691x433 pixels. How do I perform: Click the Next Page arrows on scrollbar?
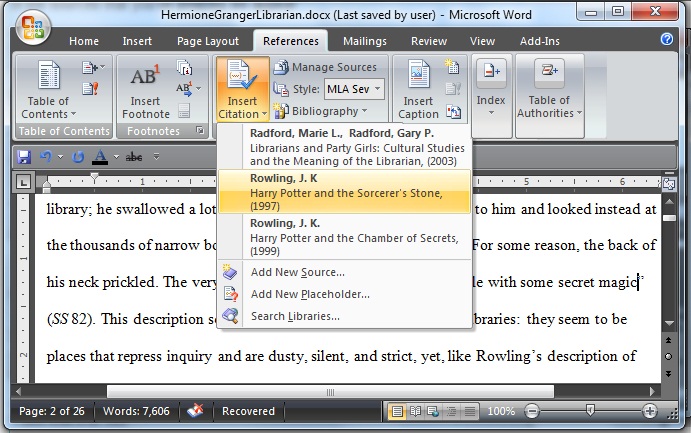pyautogui.click(x=669, y=374)
